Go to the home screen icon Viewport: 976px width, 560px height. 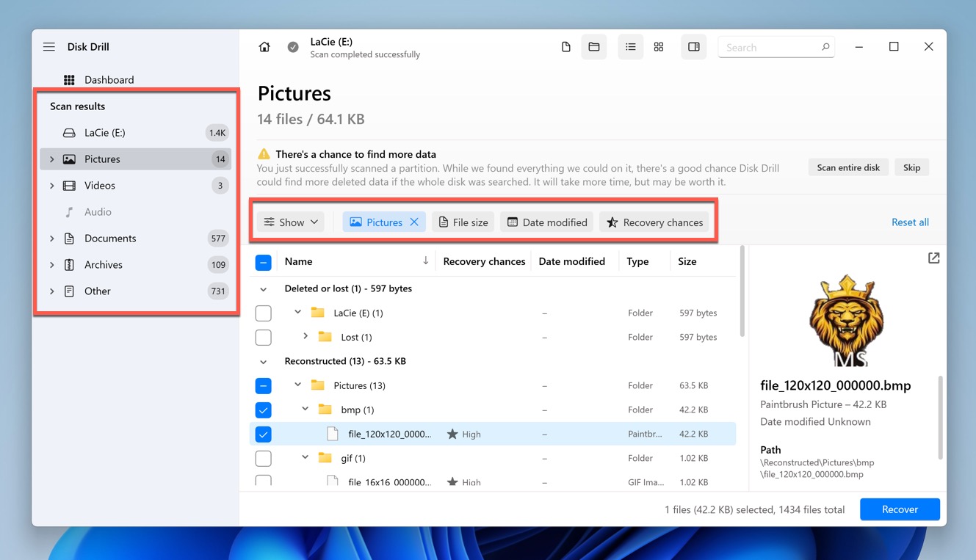click(x=264, y=47)
